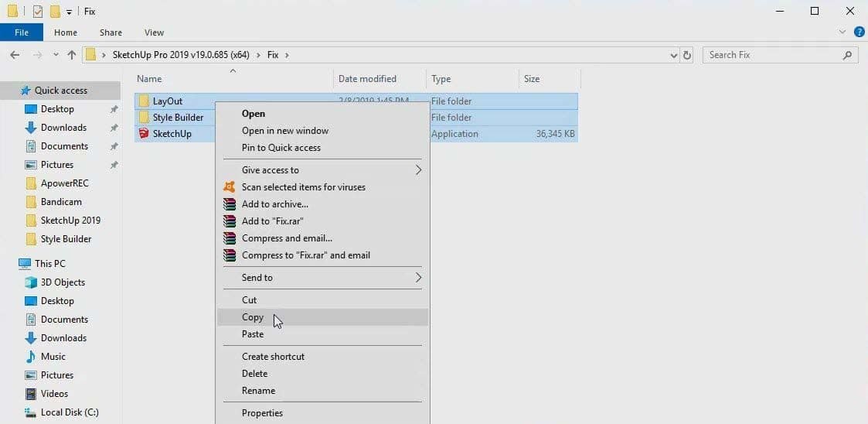Open Local Disk (C:) in sidebar

pyautogui.click(x=70, y=412)
